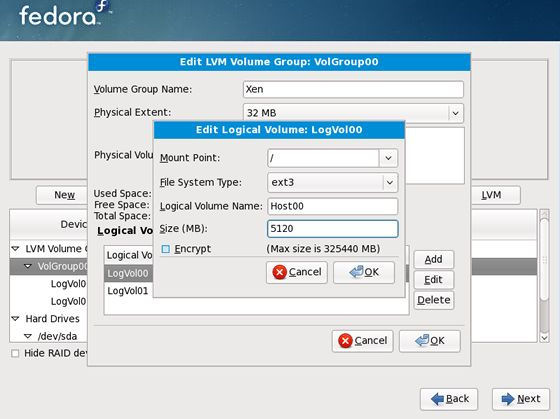Click the blue Next arrow icon
Screen dimensions: 560x419
pyautogui.click(x=508, y=399)
